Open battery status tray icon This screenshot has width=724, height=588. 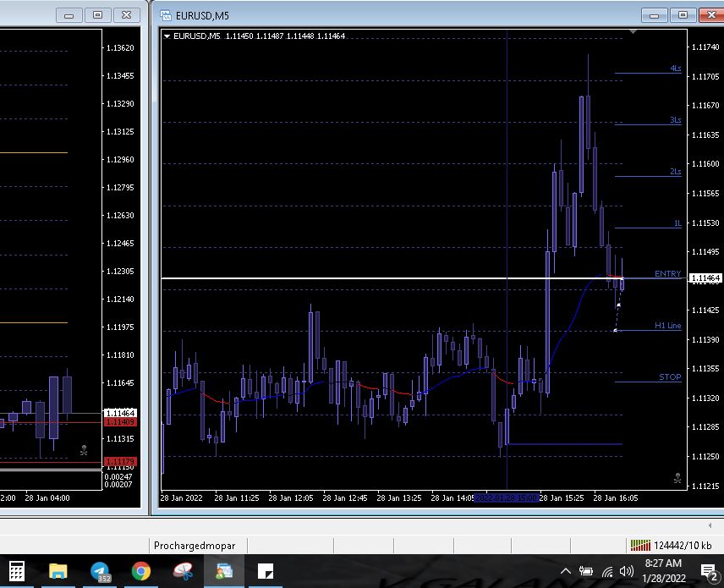(586, 571)
